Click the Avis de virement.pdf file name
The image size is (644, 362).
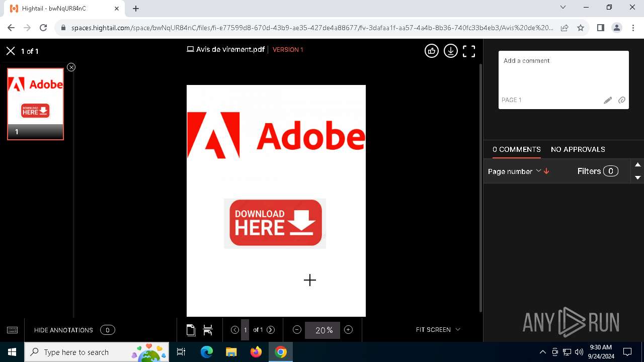click(230, 49)
